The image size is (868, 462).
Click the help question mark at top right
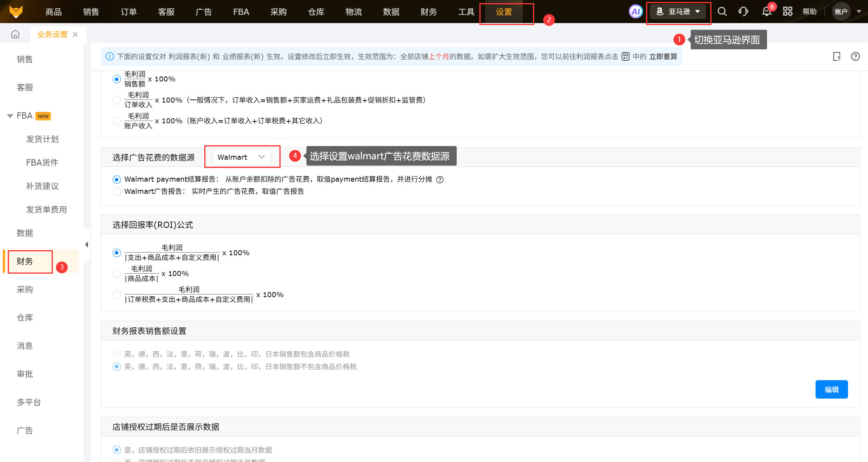pos(855,57)
